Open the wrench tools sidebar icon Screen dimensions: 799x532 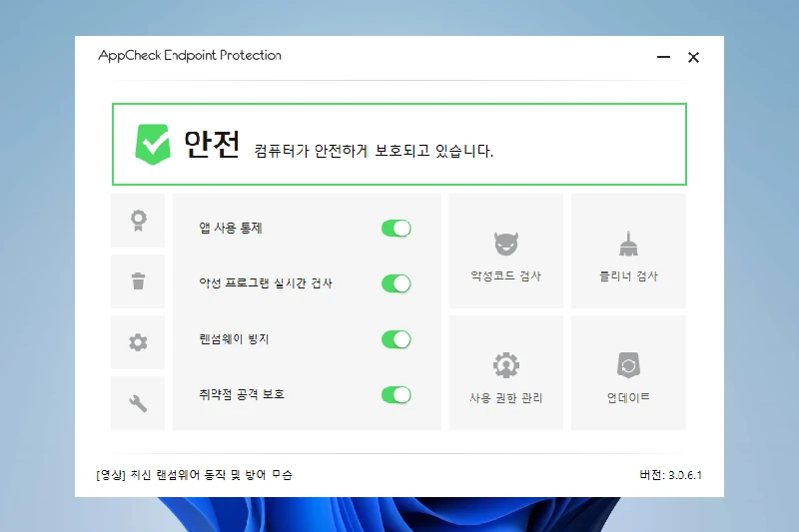(x=138, y=403)
